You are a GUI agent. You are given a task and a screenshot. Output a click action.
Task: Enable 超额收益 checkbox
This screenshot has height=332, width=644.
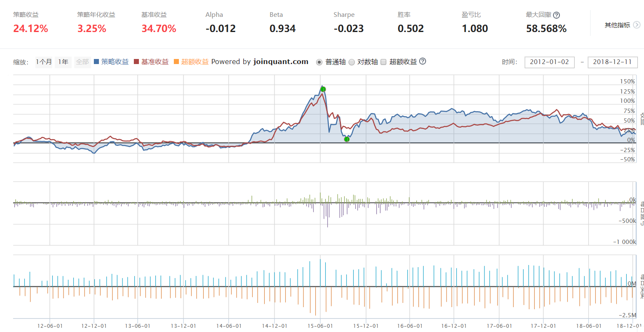click(x=383, y=62)
